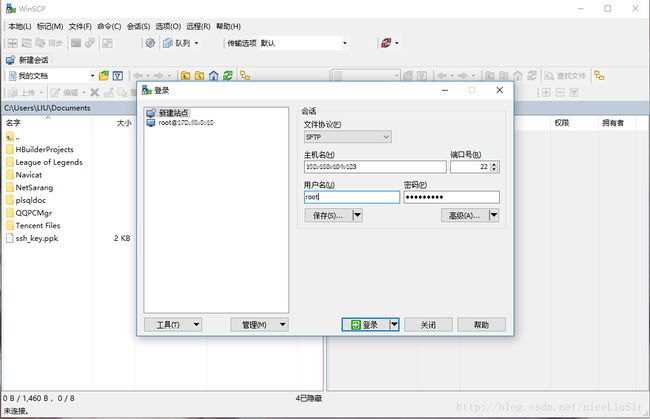The image size is (650, 419).
Task: Click the password input field
Action: 451,197
